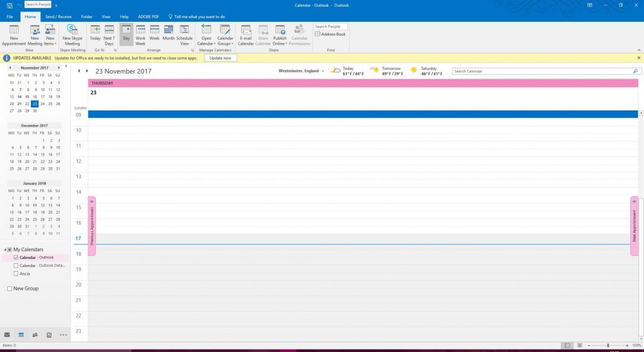Switch to the View tab
This screenshot has height=352, width=644.
coord(106,17)
